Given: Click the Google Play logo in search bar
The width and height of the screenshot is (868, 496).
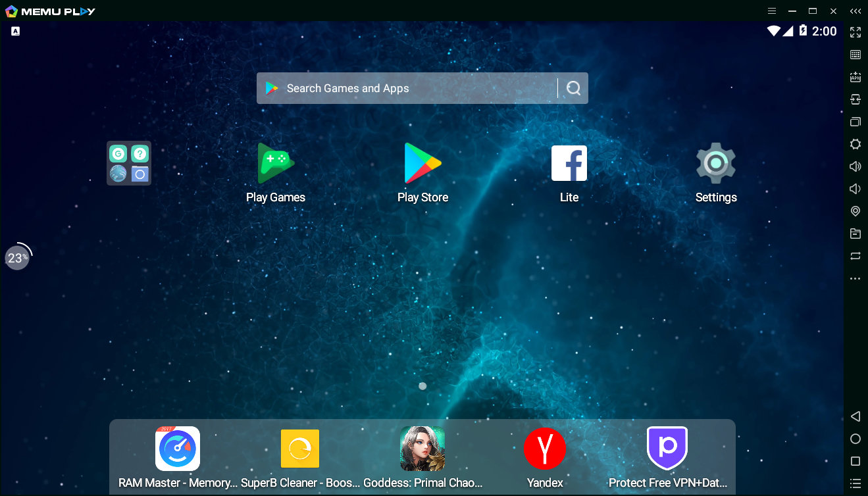Looking at the screenshot, I should (271, 88).
